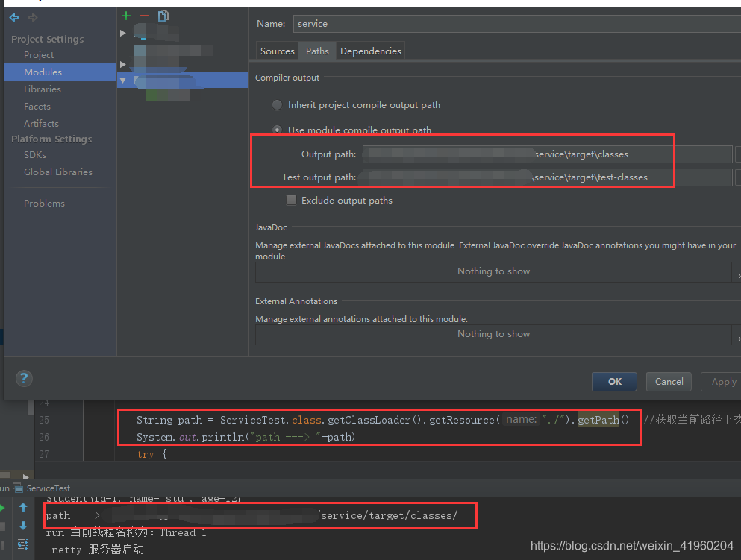741x560 pixels.
Task: Click the 'path --->' console output line
Action: (x=251, y=515)
